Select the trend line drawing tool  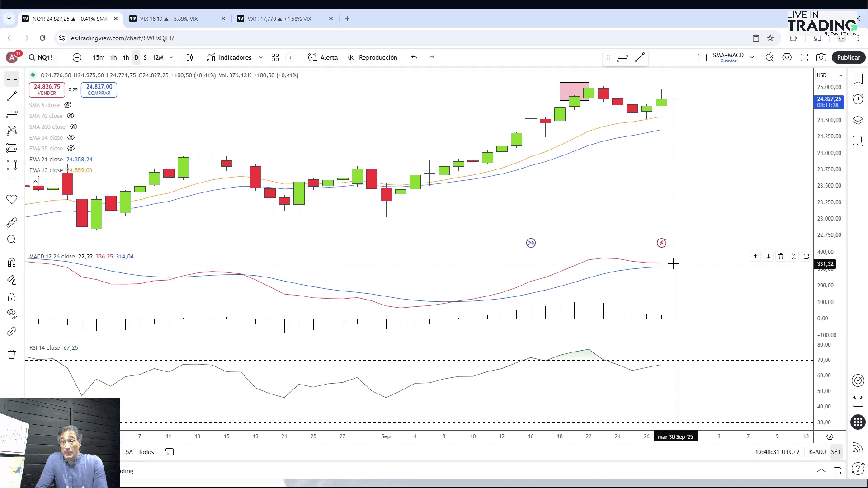(12, 96)
